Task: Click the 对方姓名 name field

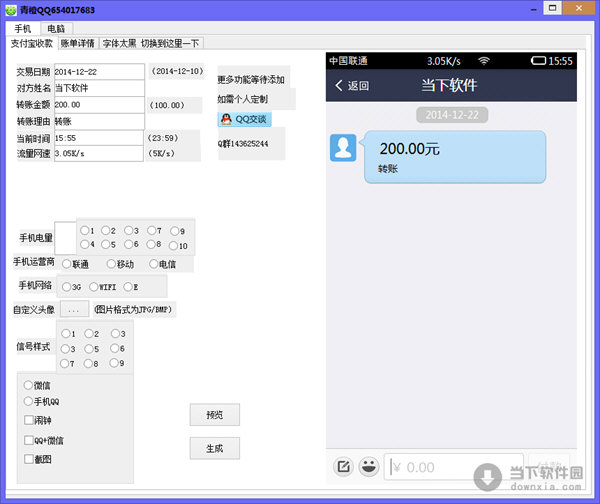Action: [99, 88]
